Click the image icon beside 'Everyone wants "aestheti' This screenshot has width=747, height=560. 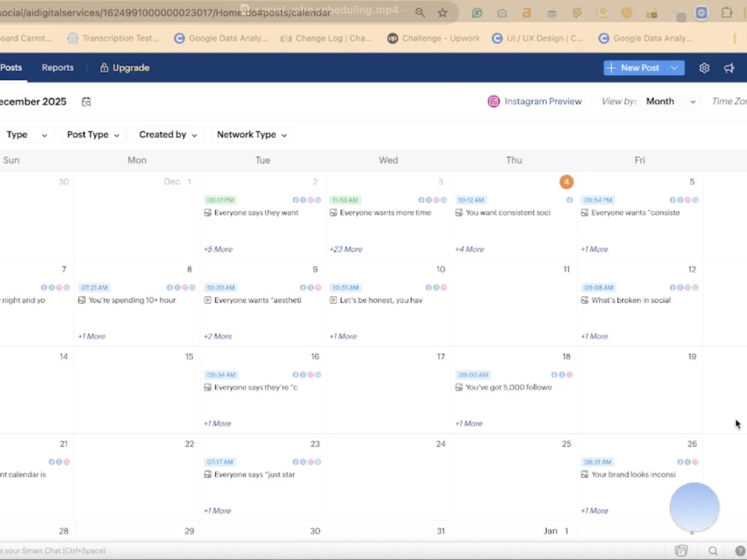[x=207, y=300]
